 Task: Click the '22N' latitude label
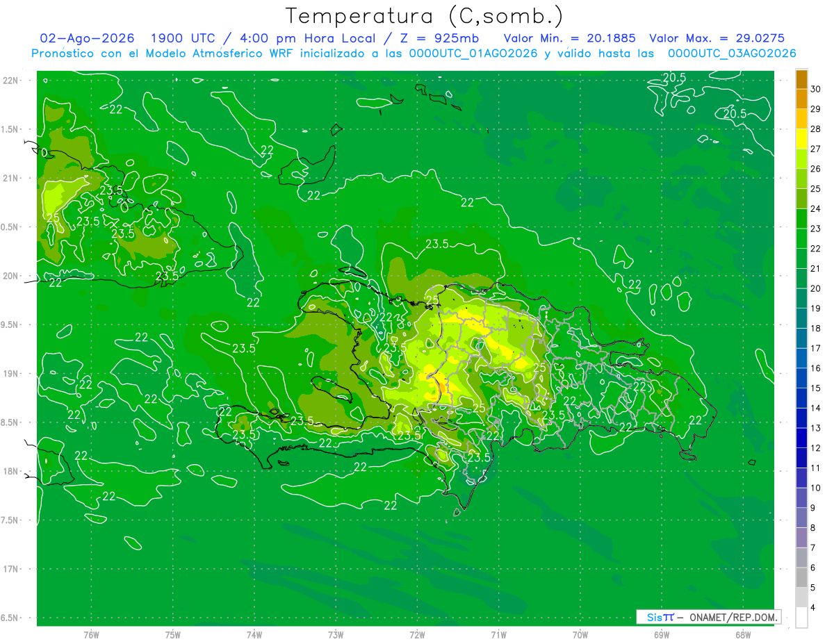pyautogui.click(x=10, y=81)
